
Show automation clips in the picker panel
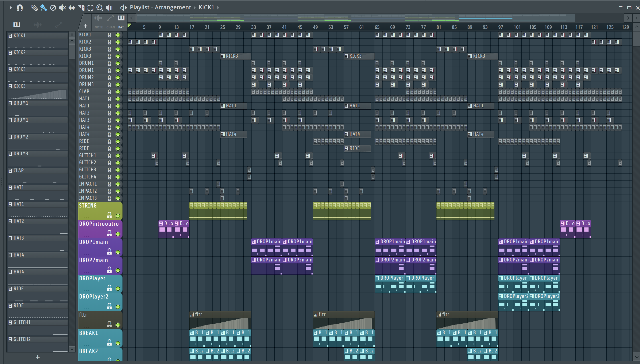tap(59, 24)
